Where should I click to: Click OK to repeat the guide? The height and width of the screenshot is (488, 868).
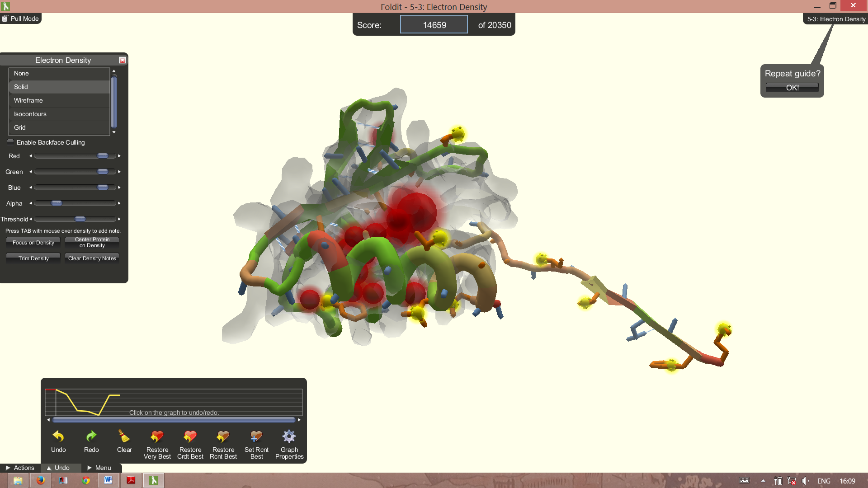click(x=792, y=88)
